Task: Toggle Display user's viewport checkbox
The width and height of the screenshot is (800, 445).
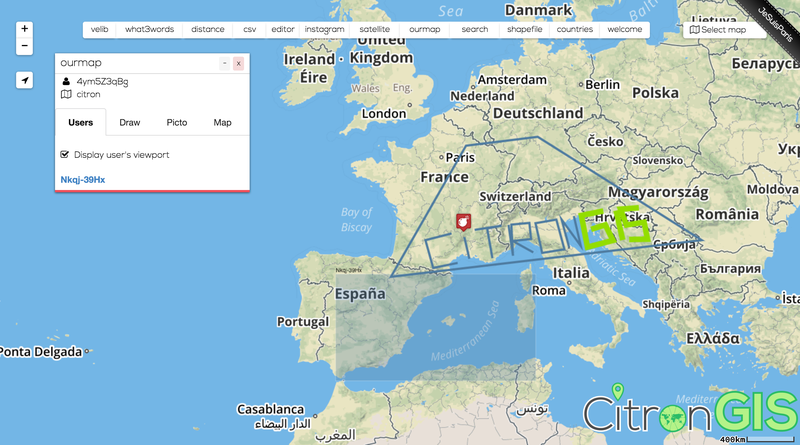Action: tap(64, 154)
